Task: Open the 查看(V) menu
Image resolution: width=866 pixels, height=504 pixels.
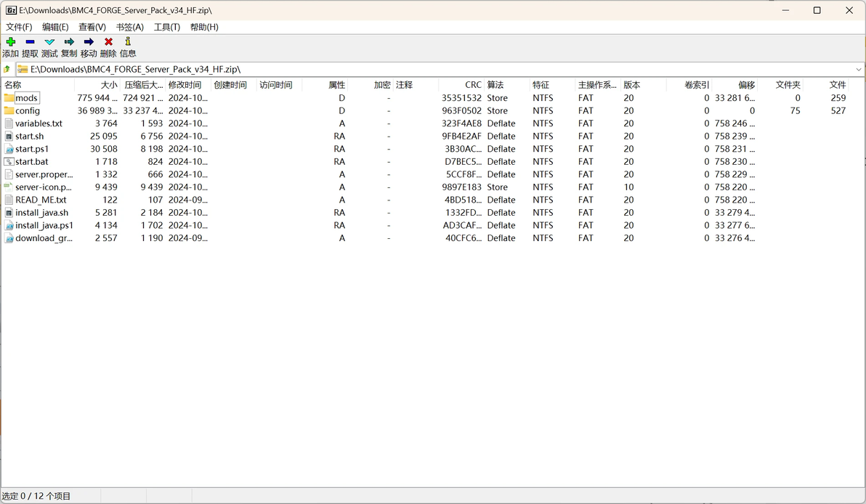Action: [92, 27]
